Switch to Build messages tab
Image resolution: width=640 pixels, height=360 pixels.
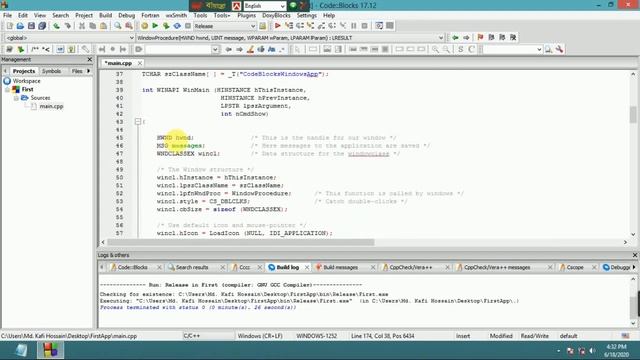pos(340,267)
